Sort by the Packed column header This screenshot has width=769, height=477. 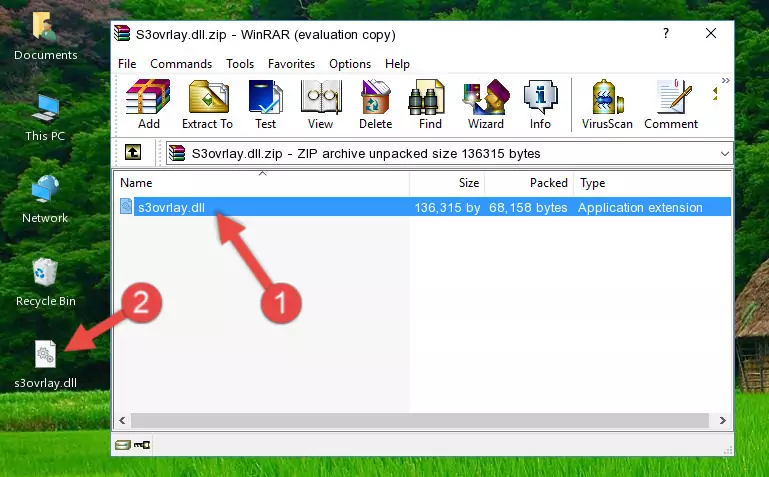click(x=529, y=183)
